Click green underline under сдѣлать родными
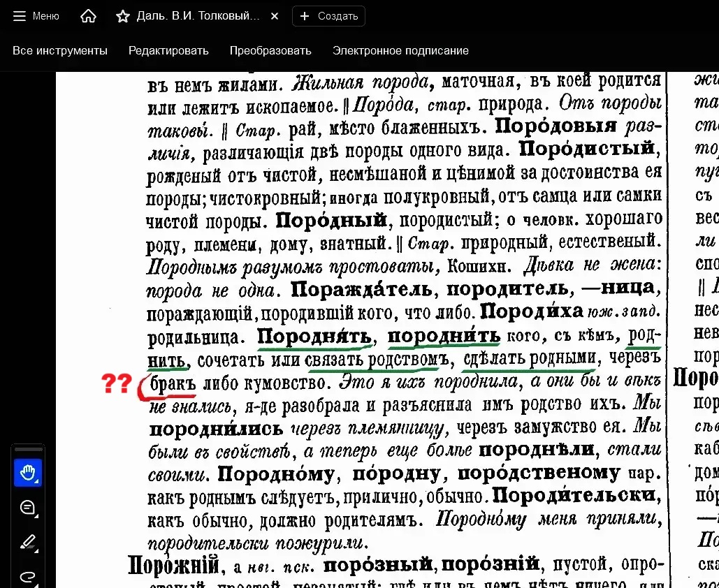Viewport: 719px width, 588px height. (529, 369)
